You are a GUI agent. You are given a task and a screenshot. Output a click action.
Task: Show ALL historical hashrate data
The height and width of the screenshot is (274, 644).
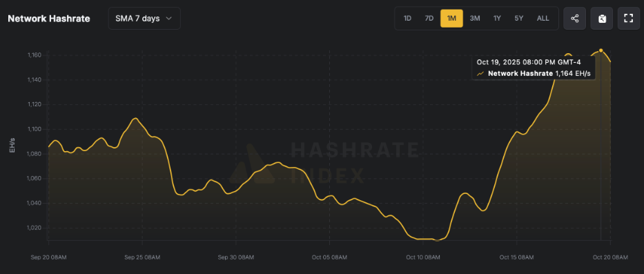click(x=543, y=19)
